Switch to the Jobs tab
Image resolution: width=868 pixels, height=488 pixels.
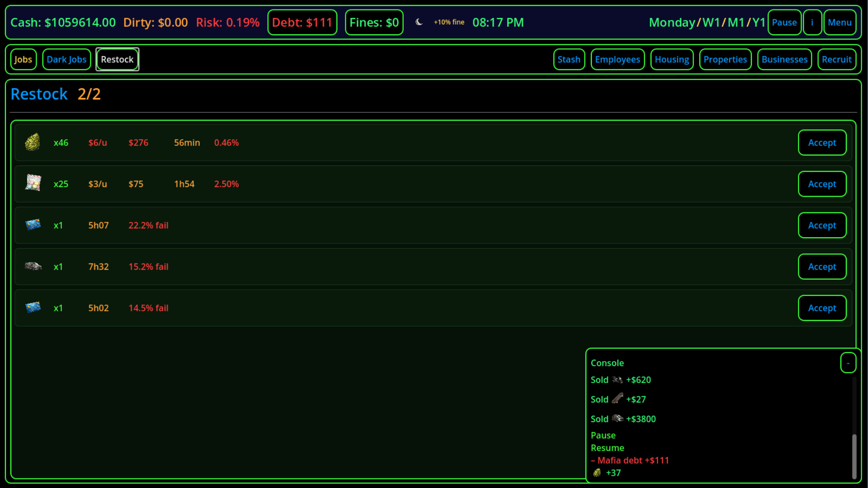coord(23,60)
